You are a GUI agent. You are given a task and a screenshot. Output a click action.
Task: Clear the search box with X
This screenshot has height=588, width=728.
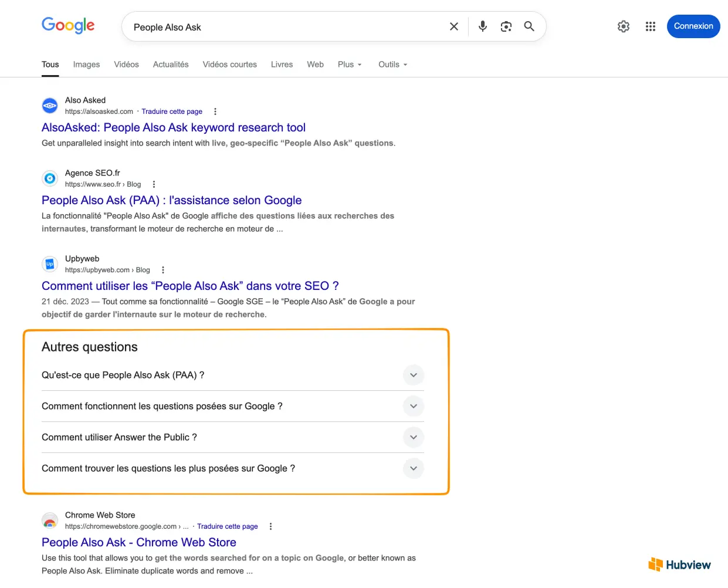[454, 26]
